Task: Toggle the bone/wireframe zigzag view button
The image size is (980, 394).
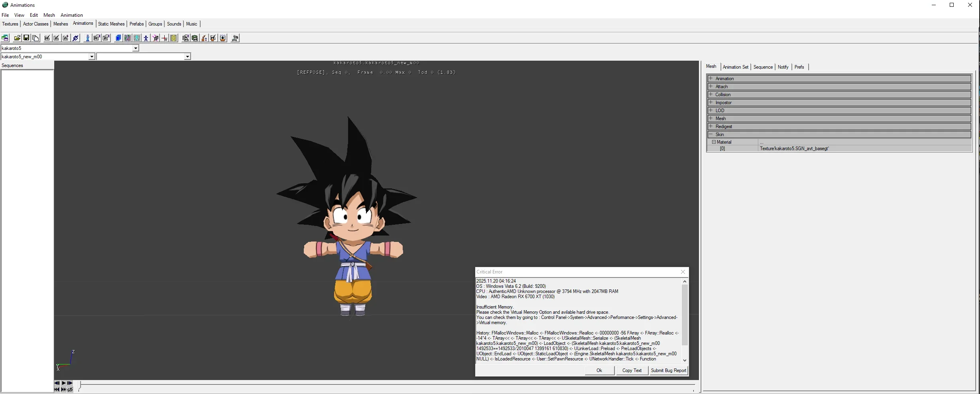Action: [x=128, y=38]
